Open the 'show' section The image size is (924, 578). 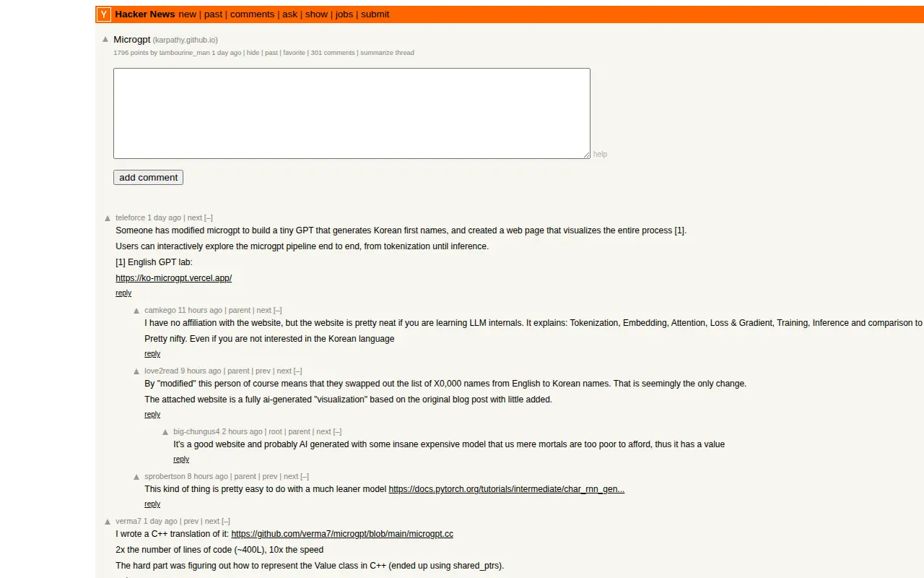pyautogui.click(x=316, y=14)
